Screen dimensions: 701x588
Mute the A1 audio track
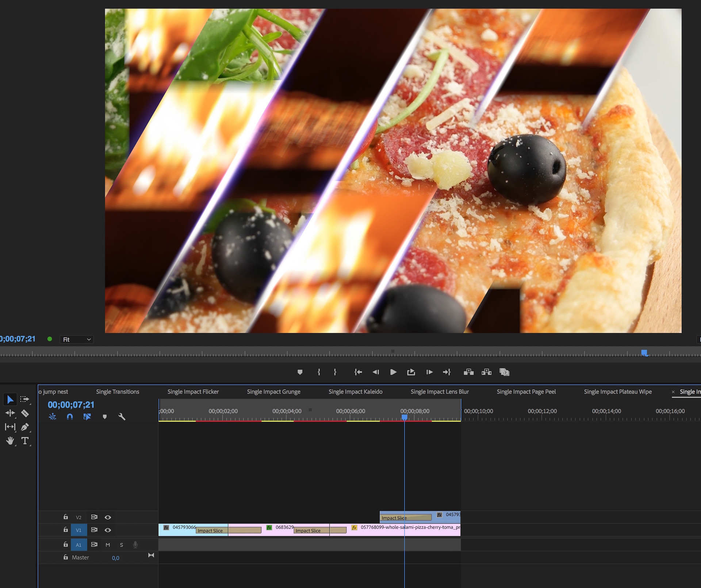click(108, 545)
